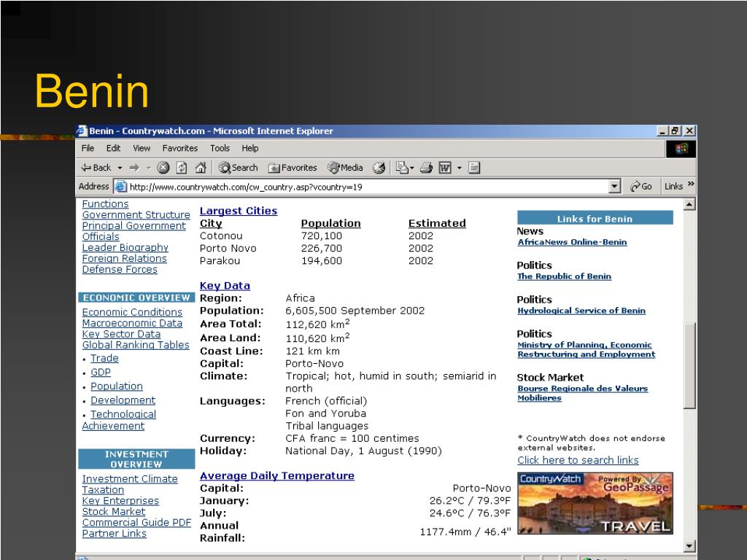Open Global Ranking Tables link
This screenshot has height=560, width=747.
tap(136, 345)
